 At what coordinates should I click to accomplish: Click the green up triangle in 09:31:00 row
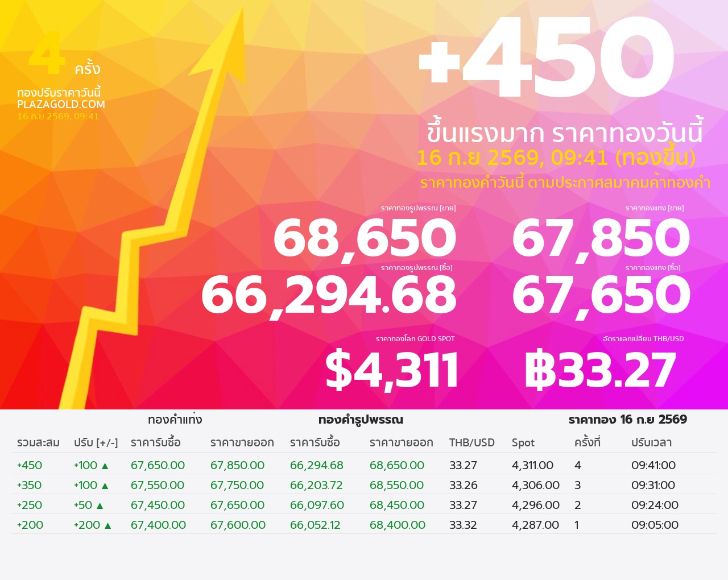pos(105,486)
